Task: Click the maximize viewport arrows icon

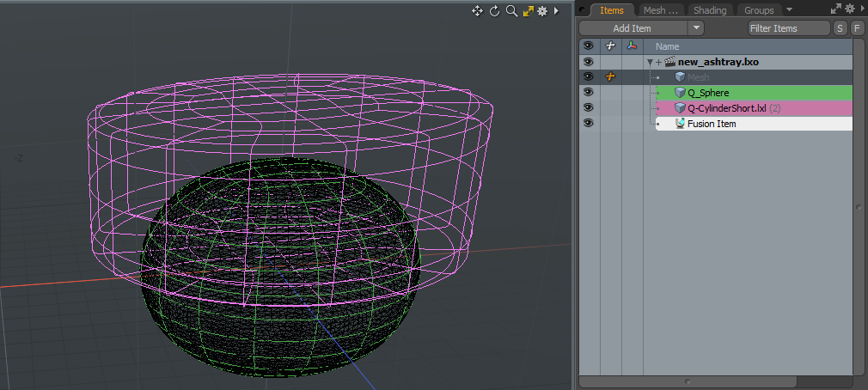Action: 529,11
